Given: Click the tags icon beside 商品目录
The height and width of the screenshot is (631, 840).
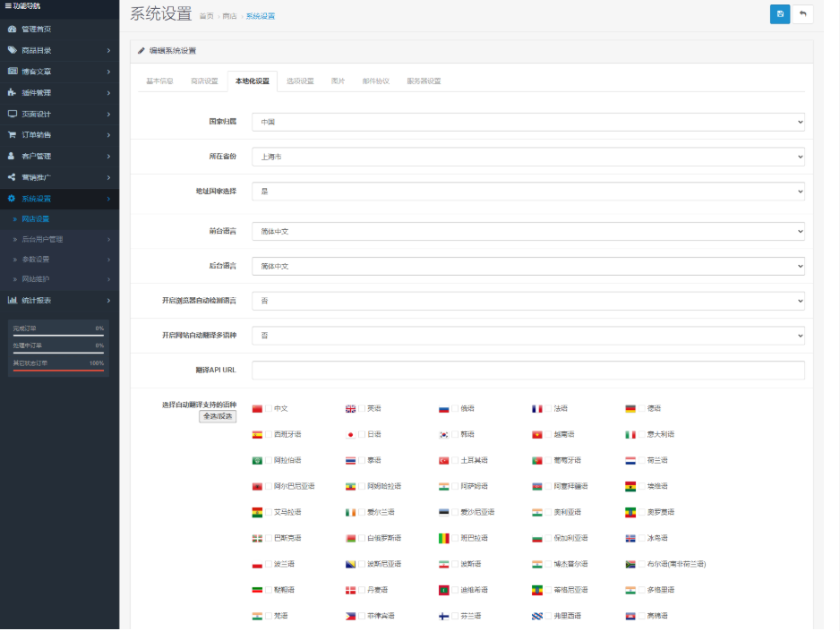Looking at the screenshot, I should click(12, 50).
